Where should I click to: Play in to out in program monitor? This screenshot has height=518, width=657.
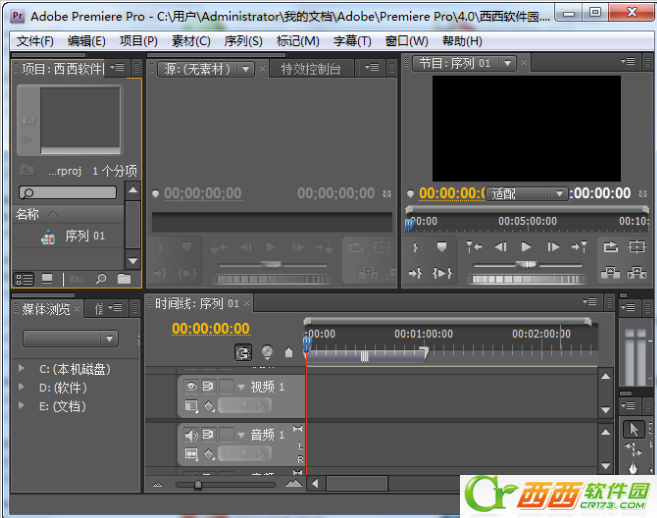pyautogui.click(x=442, y=274)
